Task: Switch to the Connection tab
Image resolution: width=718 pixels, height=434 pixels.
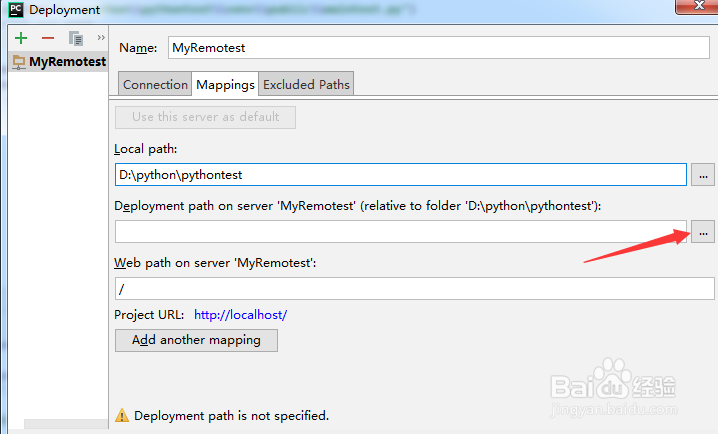Action: pyautogui.click(x=155, y=84)
